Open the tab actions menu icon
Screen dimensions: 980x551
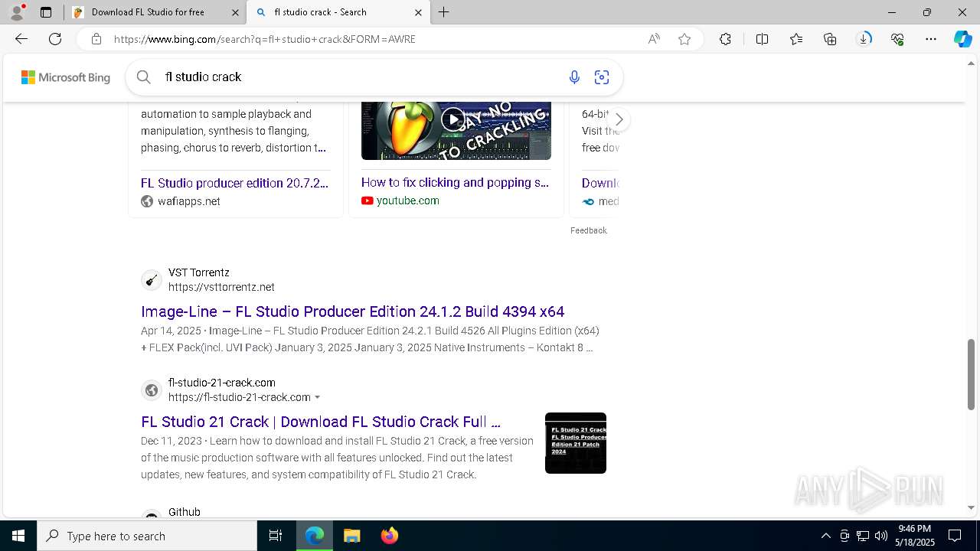click(46, 12)
